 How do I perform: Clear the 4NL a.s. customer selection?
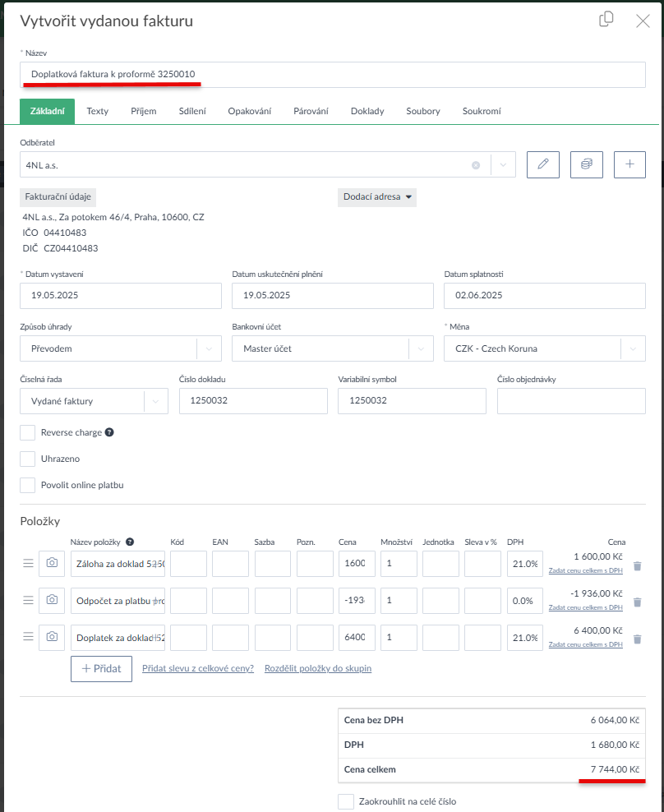click(x=475, y=165)
